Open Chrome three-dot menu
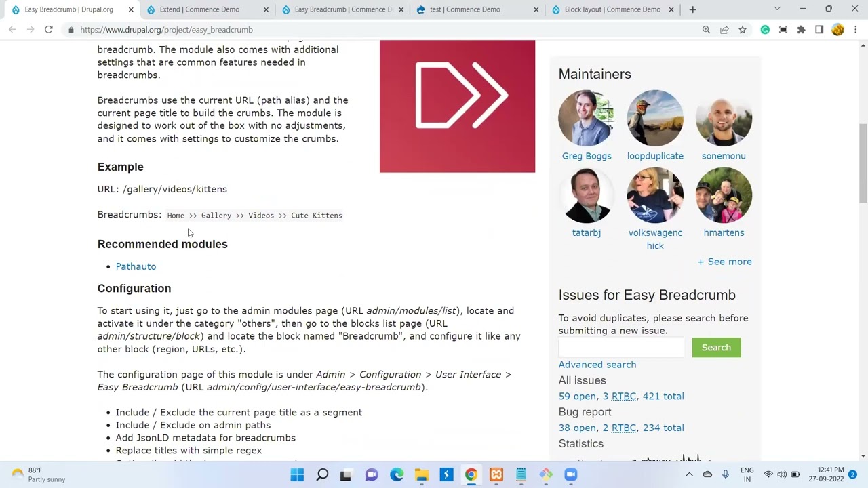 pos(856,30)
